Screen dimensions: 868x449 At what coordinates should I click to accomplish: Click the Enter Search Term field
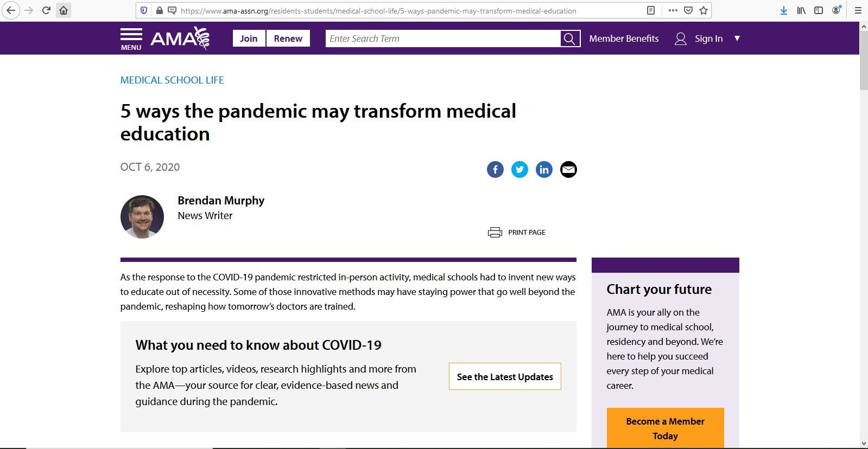click(442, 39)
